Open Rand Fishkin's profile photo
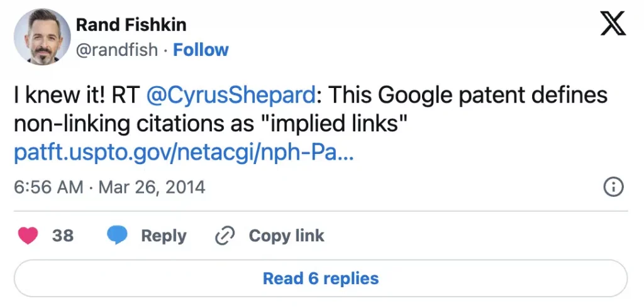644x308 pixels. (x=41, y=37)
